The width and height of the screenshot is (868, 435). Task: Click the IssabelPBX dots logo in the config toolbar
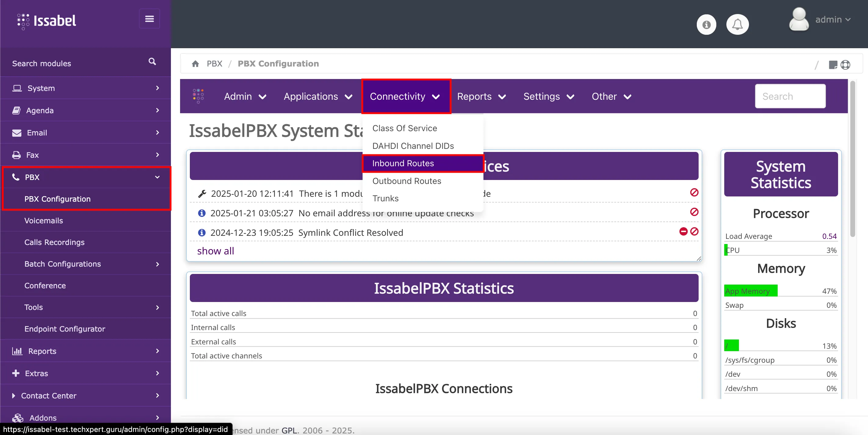[198, 96]
